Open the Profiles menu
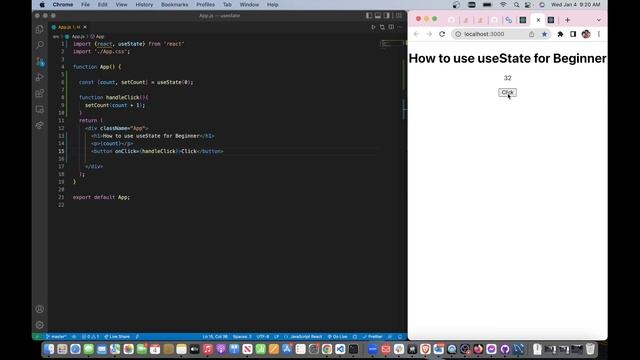Viewport: 640px width, 360px height. pyautogui.click(x=205, y=4)
